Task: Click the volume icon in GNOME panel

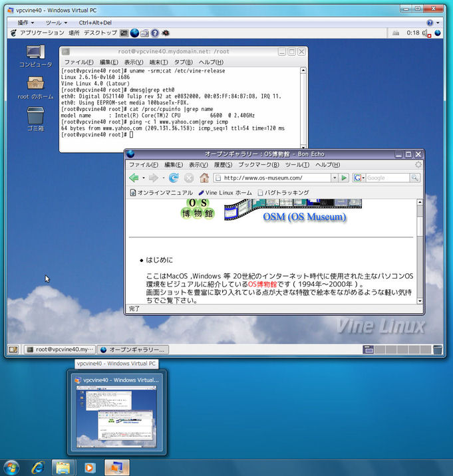Action: point(426,33)
